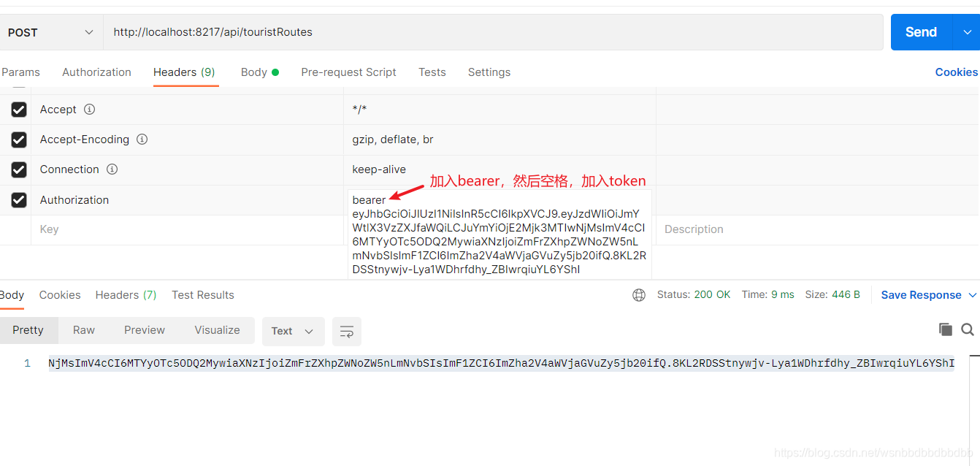This screenshot has width=980, height=466.
Task: Select the Visualize view mode
Action: click(217, 330)
